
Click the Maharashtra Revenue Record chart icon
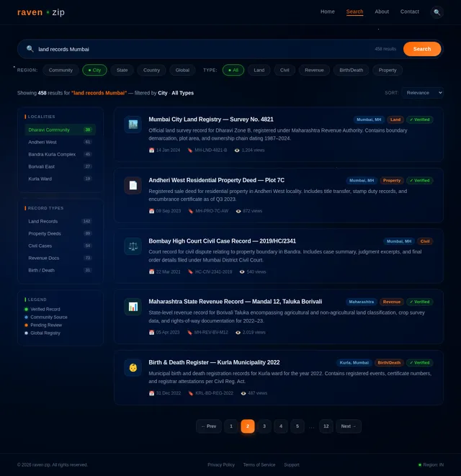[x=133, y=307]
